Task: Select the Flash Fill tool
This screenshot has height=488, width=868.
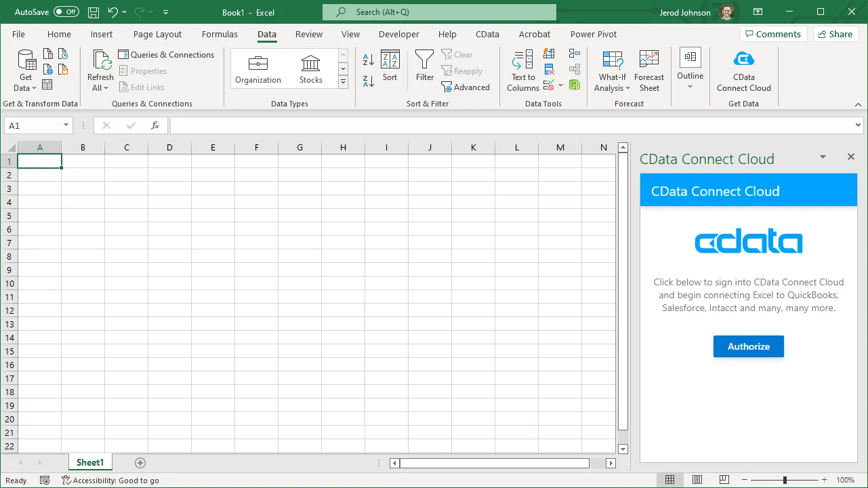Action: coord(549,54)
